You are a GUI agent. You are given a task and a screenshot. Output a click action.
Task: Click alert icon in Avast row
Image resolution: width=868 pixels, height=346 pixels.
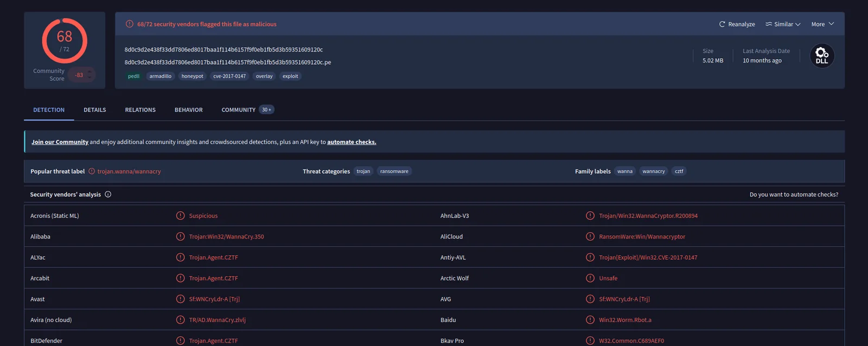181,299
